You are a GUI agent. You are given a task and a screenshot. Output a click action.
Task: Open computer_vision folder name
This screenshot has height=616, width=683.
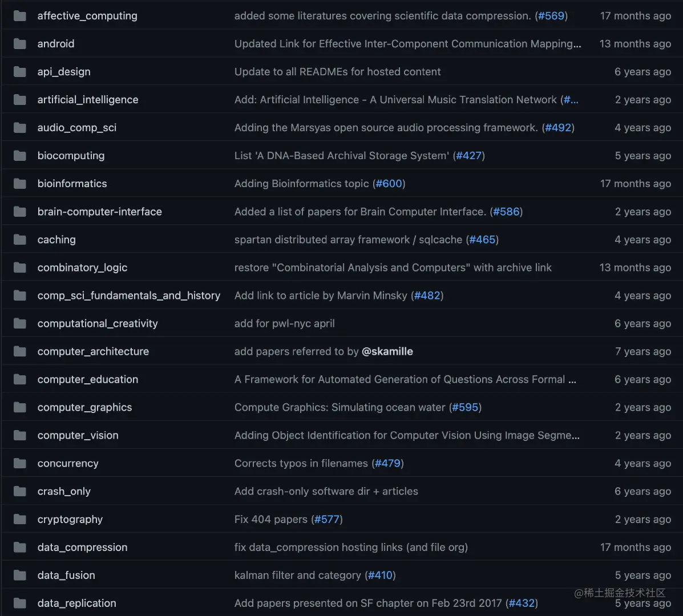pyautogui.click(x=78, y=435)
